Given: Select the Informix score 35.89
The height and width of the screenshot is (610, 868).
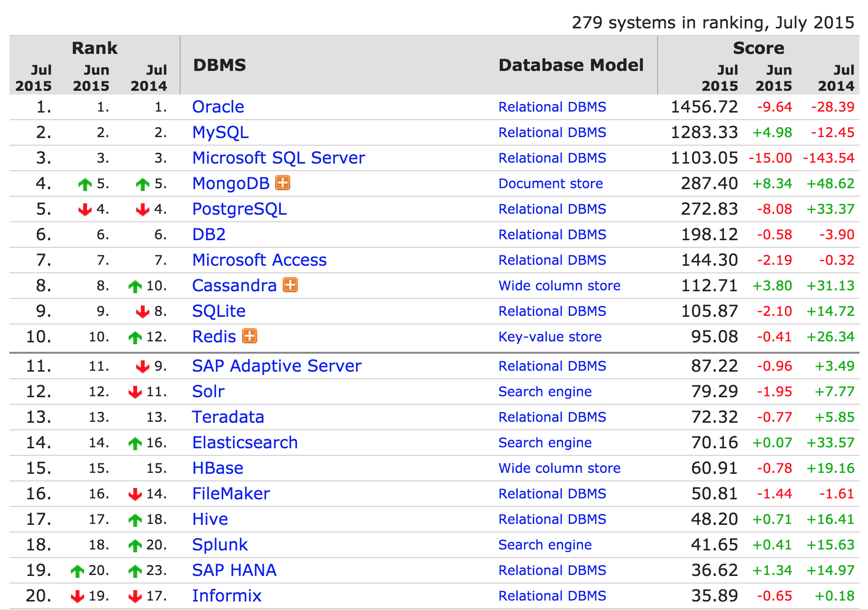Looking at the screenshot, I should click(x=714, y=596).
